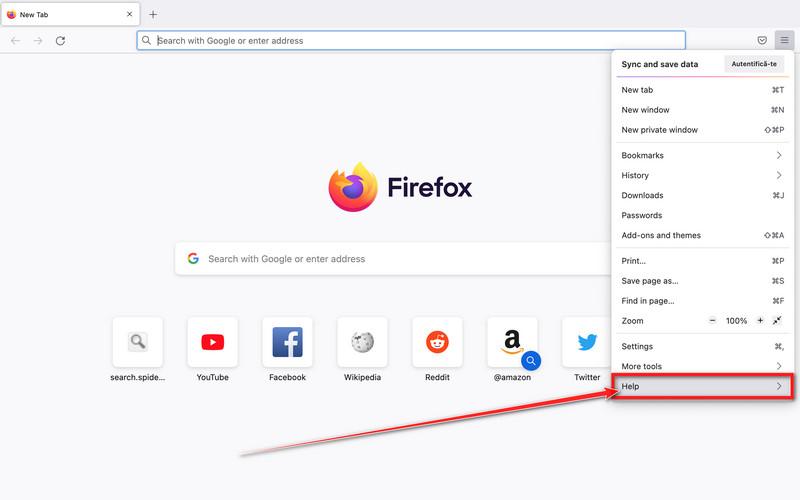The image size is (800, 500).
Task: Expand the Help submenu
Action: click(703, 386)
